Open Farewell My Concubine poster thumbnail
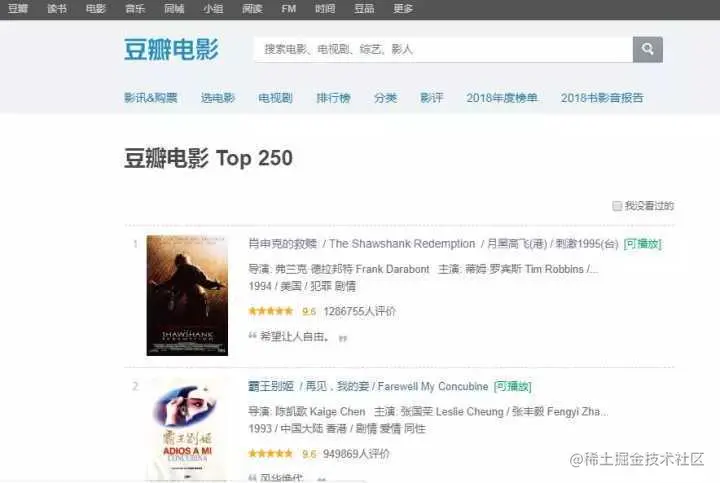720x483 pixels. [x=187, y=430]
